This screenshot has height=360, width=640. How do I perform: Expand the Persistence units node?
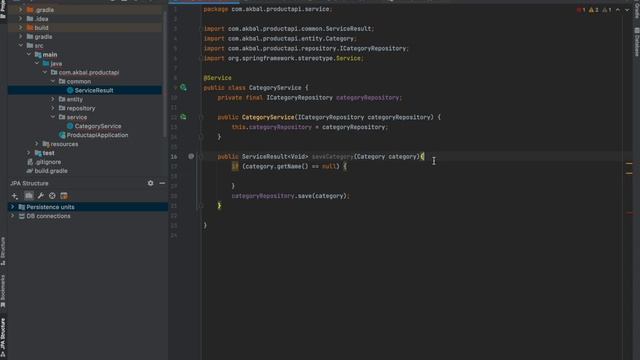13,207
